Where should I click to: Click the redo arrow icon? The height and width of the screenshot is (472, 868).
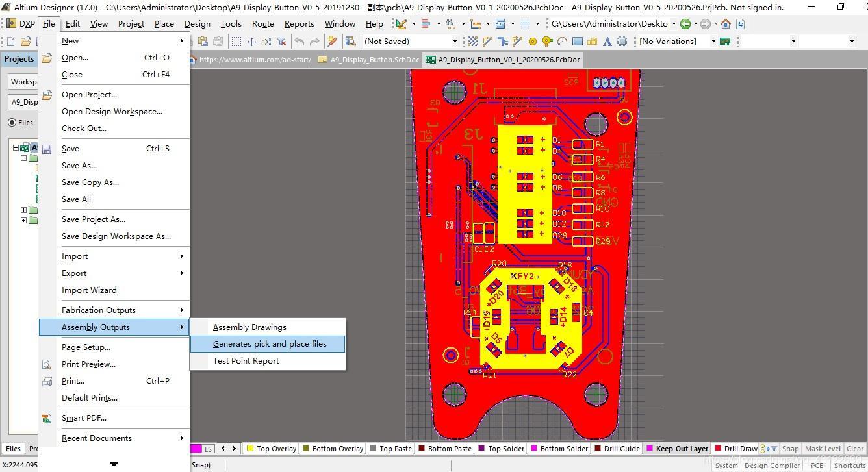(314, 42)
